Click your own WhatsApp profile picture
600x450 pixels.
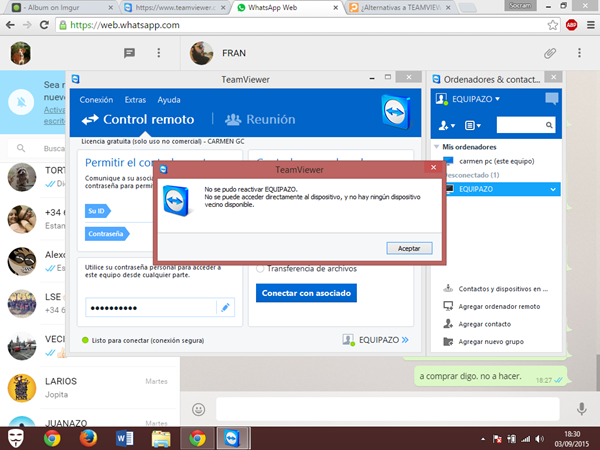click(x=21, y=53)
